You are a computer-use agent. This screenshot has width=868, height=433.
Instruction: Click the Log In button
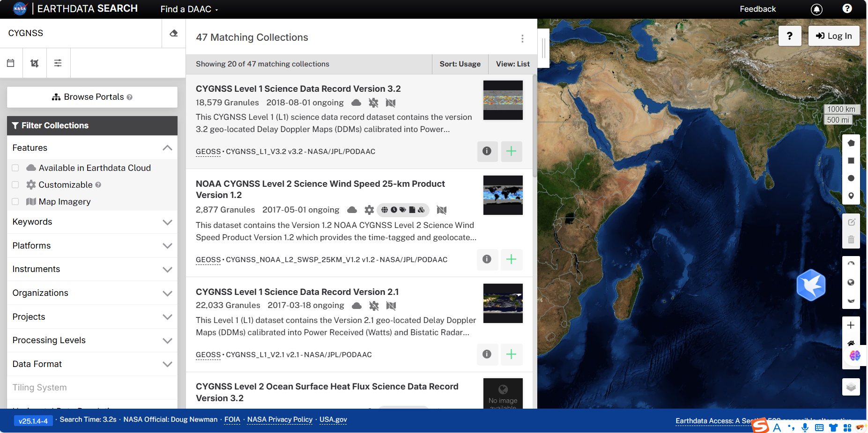coord(834,36)
